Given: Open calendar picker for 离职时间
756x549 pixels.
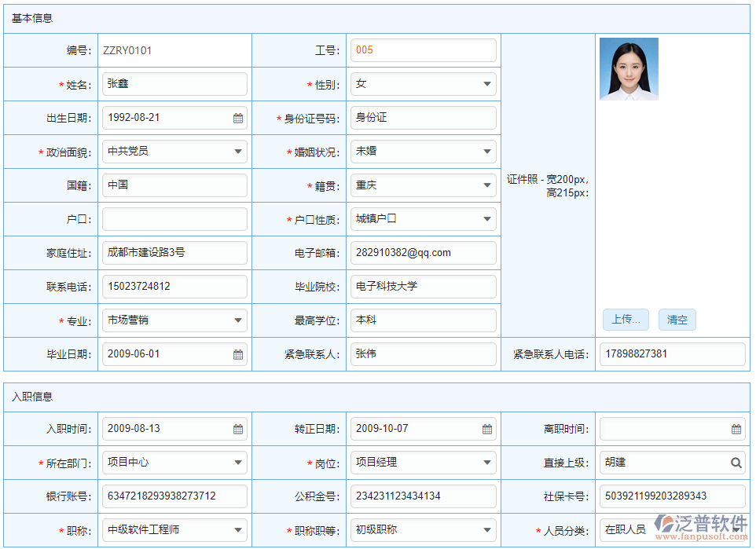Looking at the screenshot, I should coord(736,429).
